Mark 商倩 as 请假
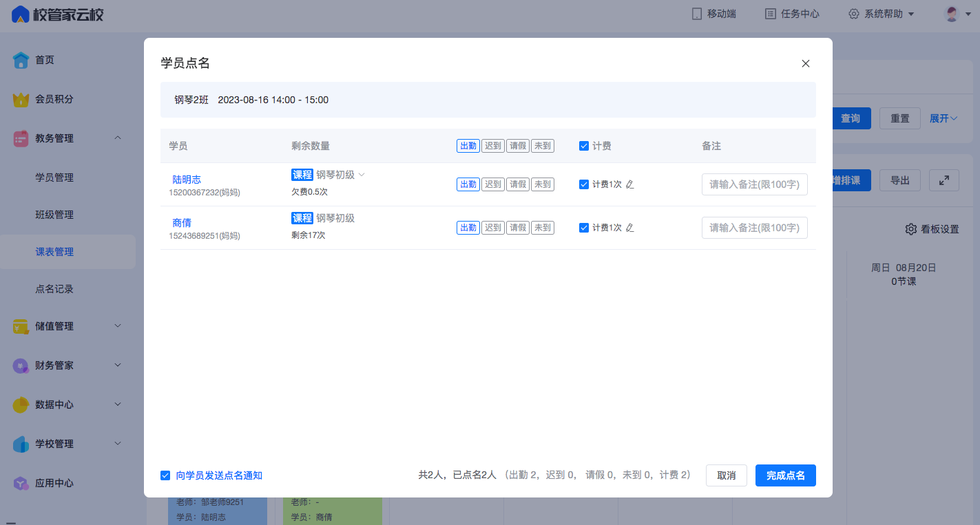The height and width of the screenshot is (525, 980). click(x=518, y=228)
